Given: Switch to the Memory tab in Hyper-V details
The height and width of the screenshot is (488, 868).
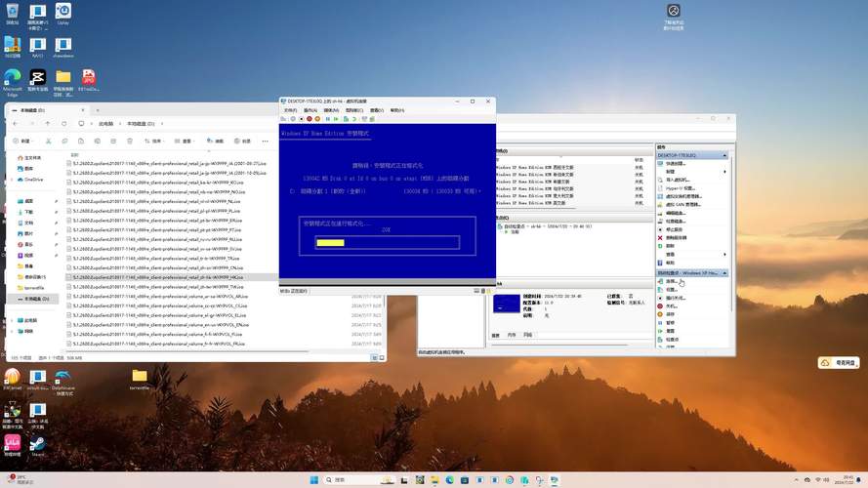Looking at the screenshot, I should coord(512,335).
